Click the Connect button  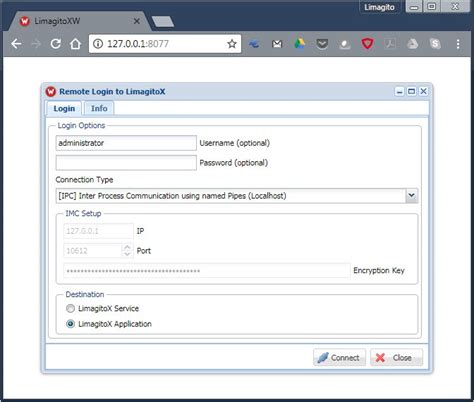(339, 357)
